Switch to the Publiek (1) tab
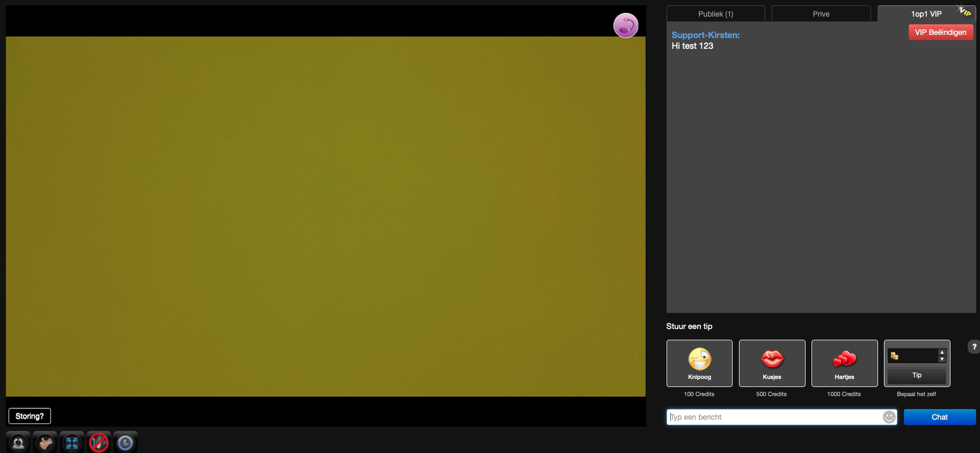Viewport: 980px width, 453px height. click(715, 14)
